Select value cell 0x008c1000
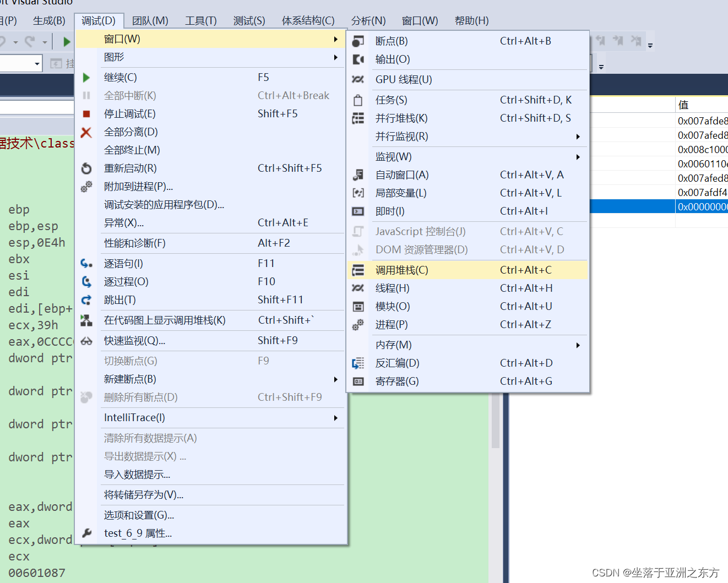 [703, 149]
